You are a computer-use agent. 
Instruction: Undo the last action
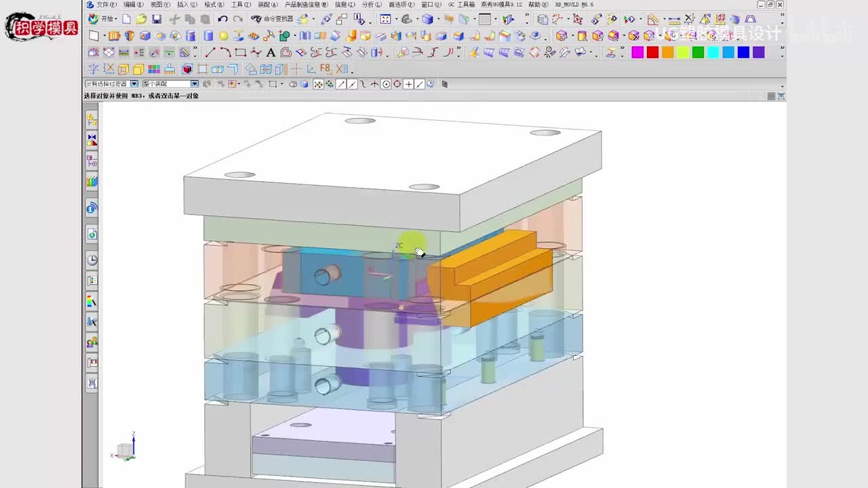[x=222, y=20]
